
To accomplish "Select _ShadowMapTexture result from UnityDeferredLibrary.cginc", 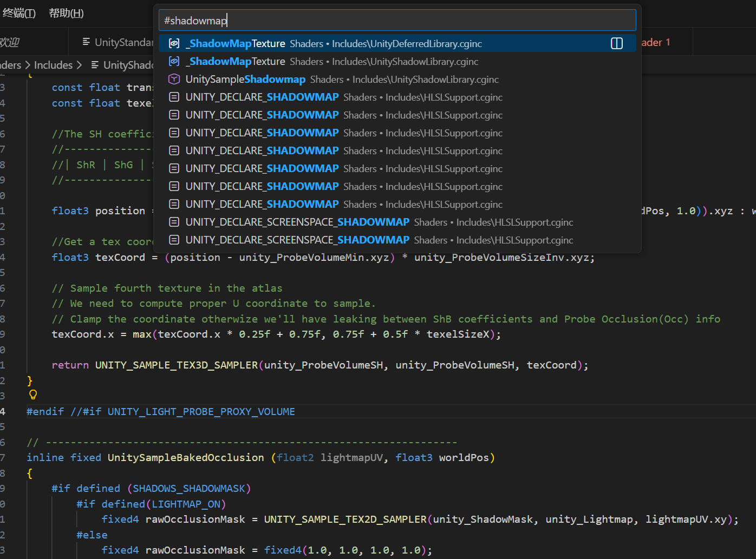I will [x=397, y=43].
